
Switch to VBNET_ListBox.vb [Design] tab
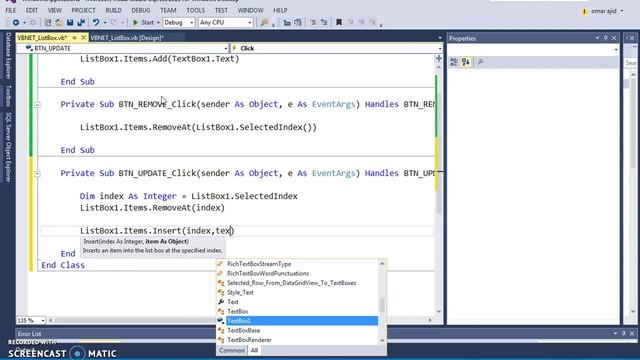coord(127,38)
